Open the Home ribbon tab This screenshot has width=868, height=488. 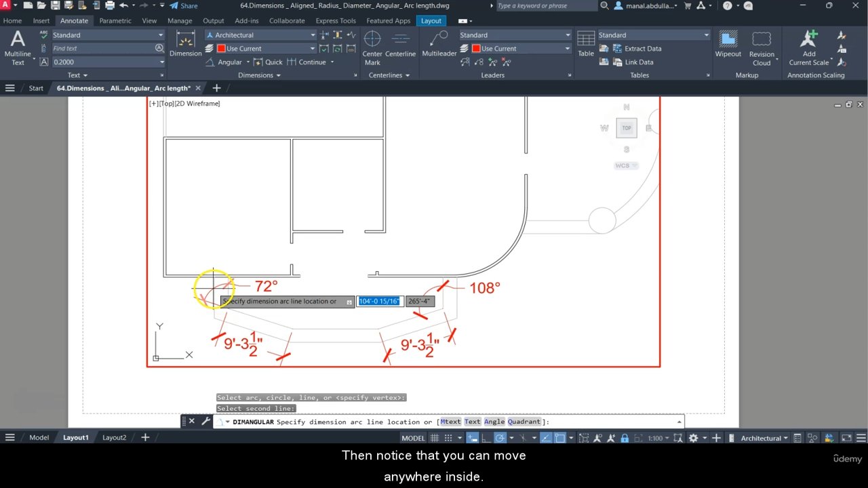(12, 21)
